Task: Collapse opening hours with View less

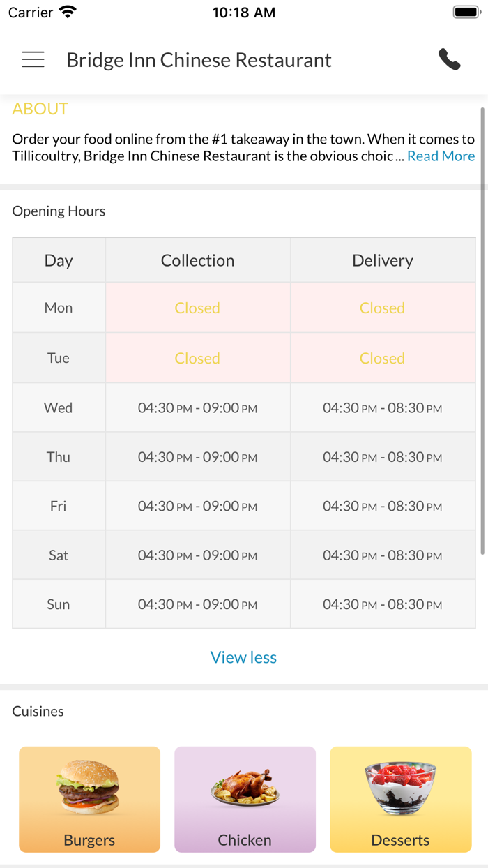Action: coord(243,657)
